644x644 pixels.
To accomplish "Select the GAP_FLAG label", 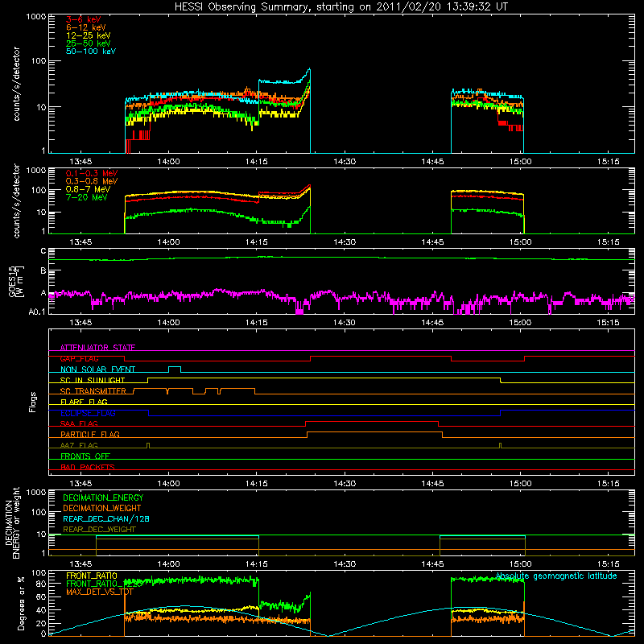I will [x=79, y=358].
